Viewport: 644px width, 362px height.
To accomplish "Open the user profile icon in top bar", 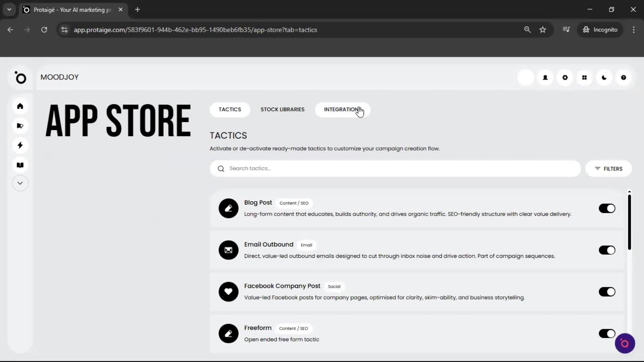I will click(545, 77).
